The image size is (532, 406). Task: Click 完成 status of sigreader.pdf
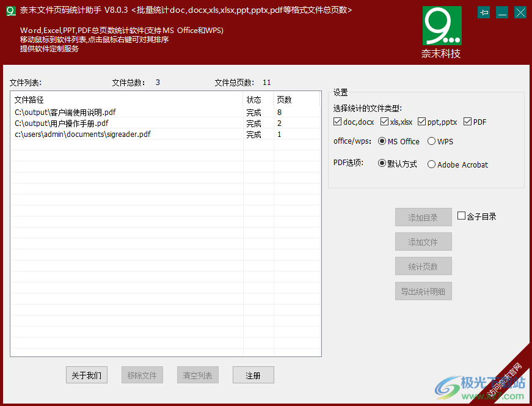(x=253, y=135)
